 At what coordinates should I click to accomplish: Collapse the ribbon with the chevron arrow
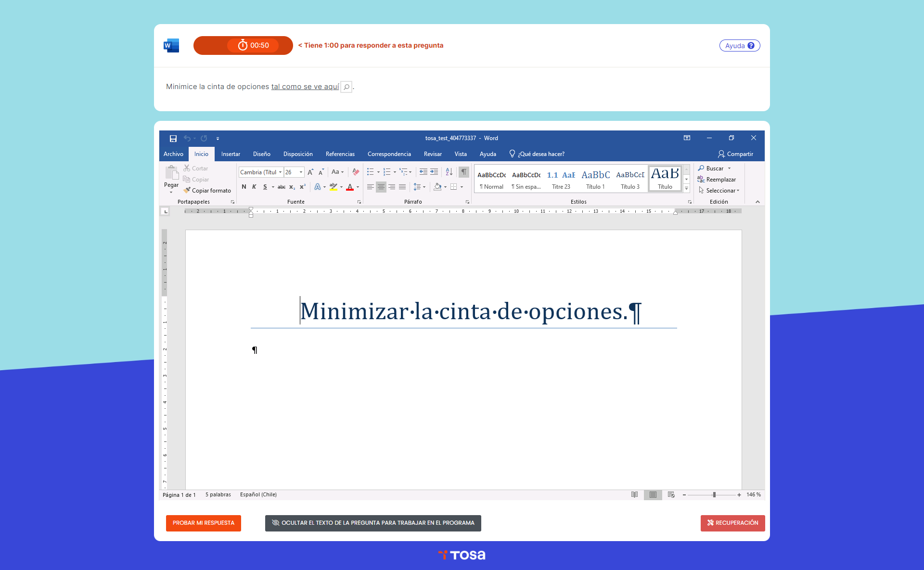[757, 202]
